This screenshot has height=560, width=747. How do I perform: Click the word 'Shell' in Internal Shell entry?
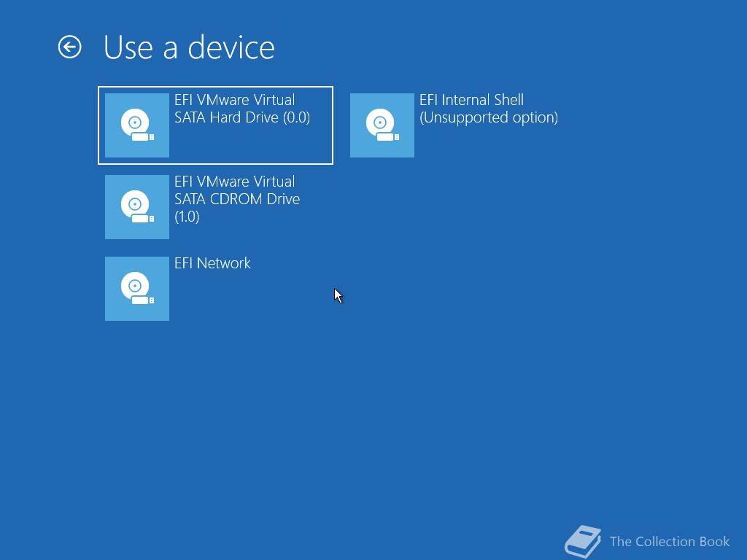point(508,100)
